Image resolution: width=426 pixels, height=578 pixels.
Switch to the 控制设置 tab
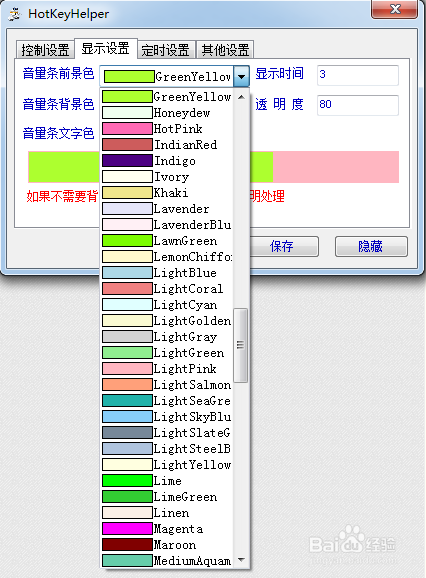45,50
